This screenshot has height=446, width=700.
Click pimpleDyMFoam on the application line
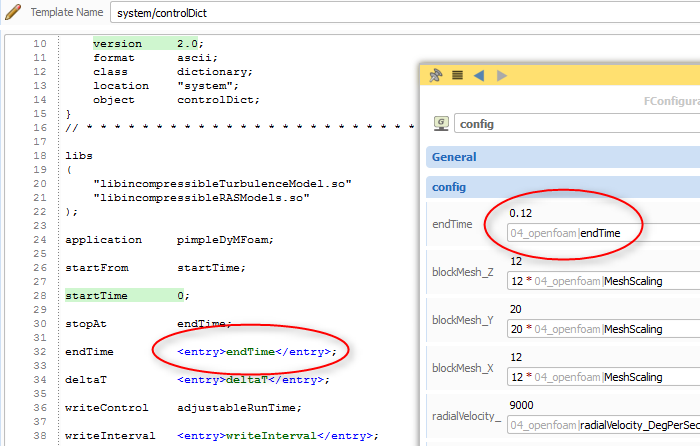click(x=225, y=240)
